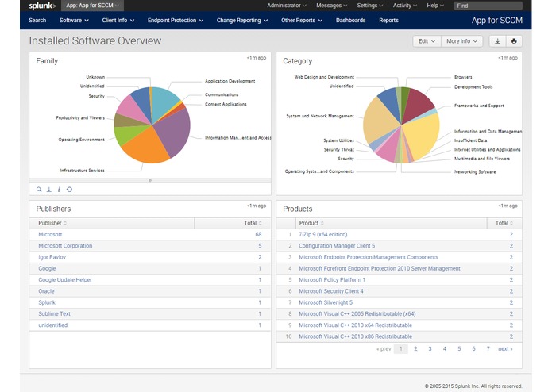Image resolution: width=552 pixels, height=392 pixels.
Task: Click Google Update Helper publisher link
Action: coord(65,280)
